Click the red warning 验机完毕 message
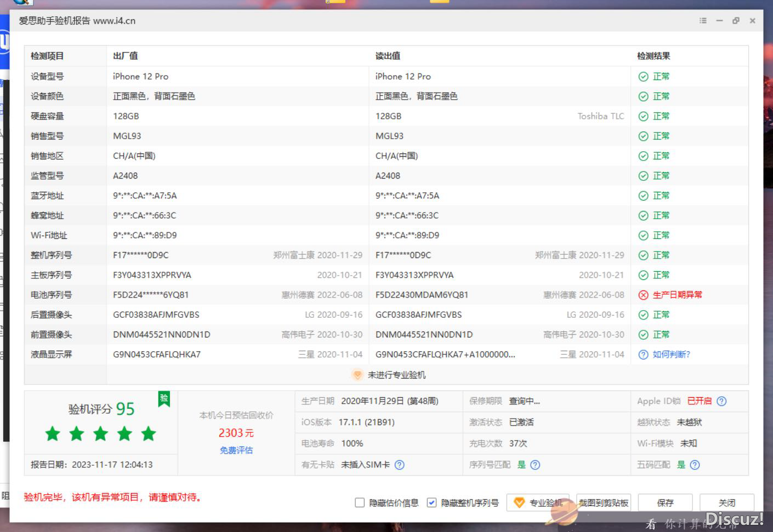 click(x=113, y=497)
